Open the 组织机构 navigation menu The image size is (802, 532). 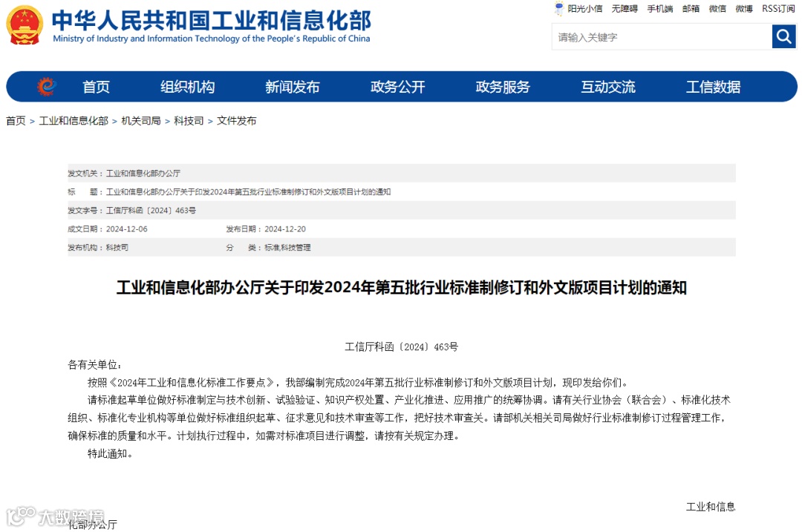click(188, 87)
